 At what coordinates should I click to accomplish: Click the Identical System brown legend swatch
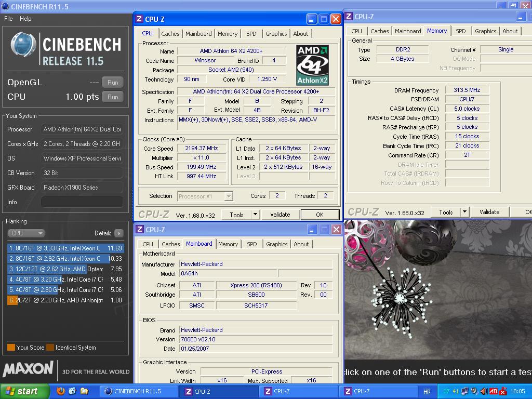(50, 348)
